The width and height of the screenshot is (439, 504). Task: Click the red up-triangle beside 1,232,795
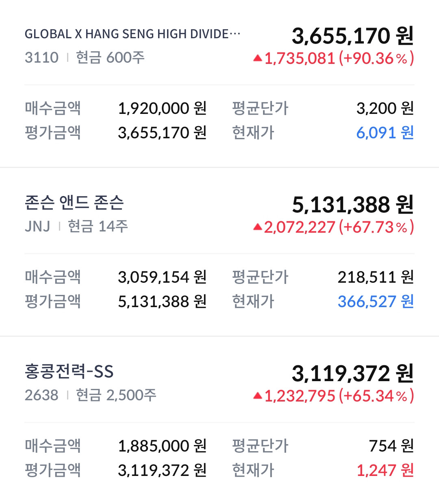pos(257,396)
